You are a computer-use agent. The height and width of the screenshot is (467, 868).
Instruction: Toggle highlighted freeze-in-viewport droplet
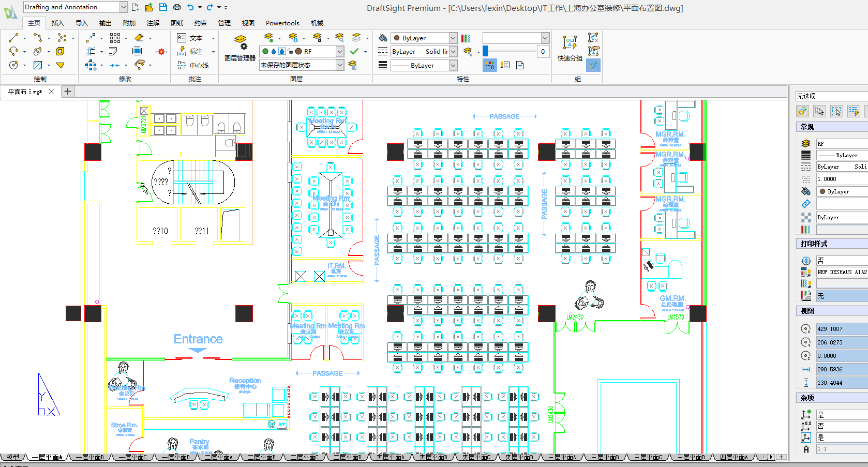(282, 51)
